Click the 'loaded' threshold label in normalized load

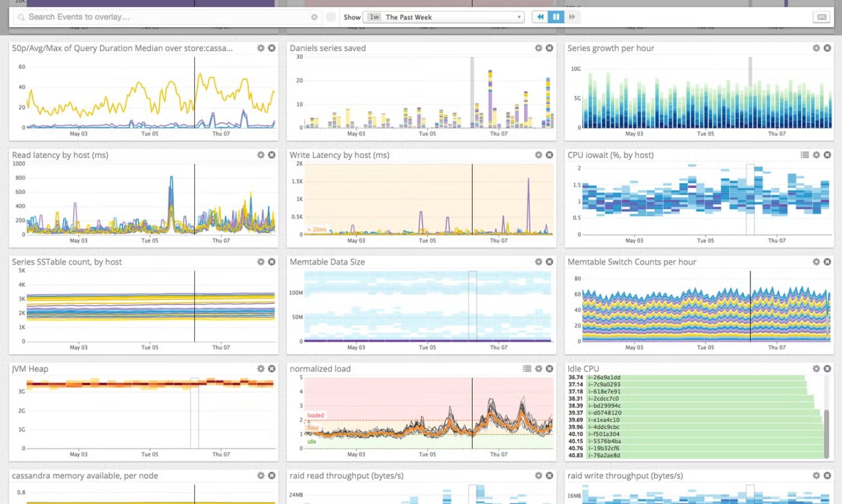(x=315, y=415)
